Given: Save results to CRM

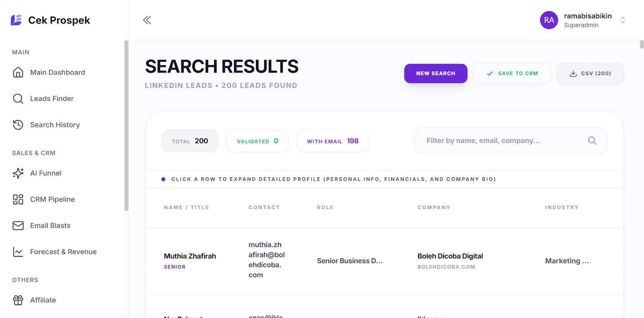Looking at the screenshot, I should (512, 73).
